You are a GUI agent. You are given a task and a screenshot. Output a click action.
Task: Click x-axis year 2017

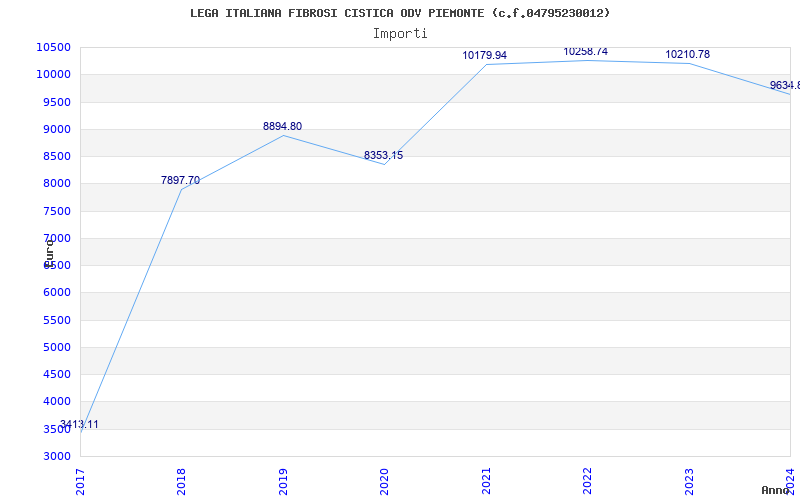(x=80, y=481)
